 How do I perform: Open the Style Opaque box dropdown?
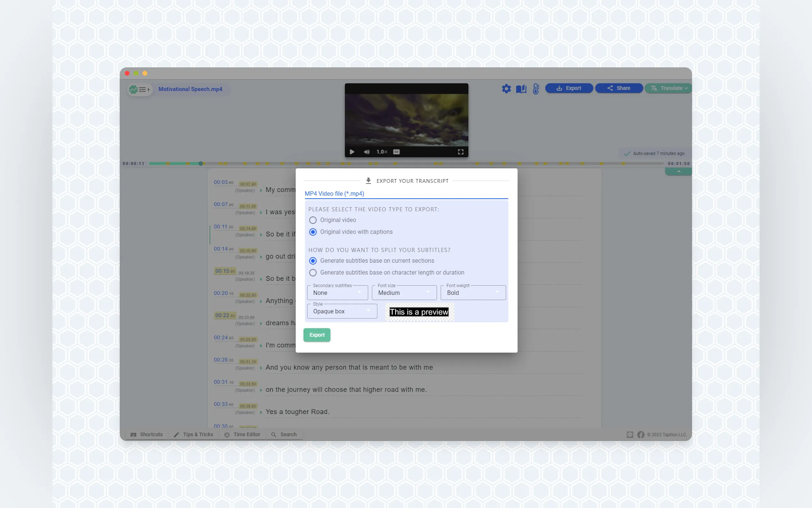pos(342,311)
